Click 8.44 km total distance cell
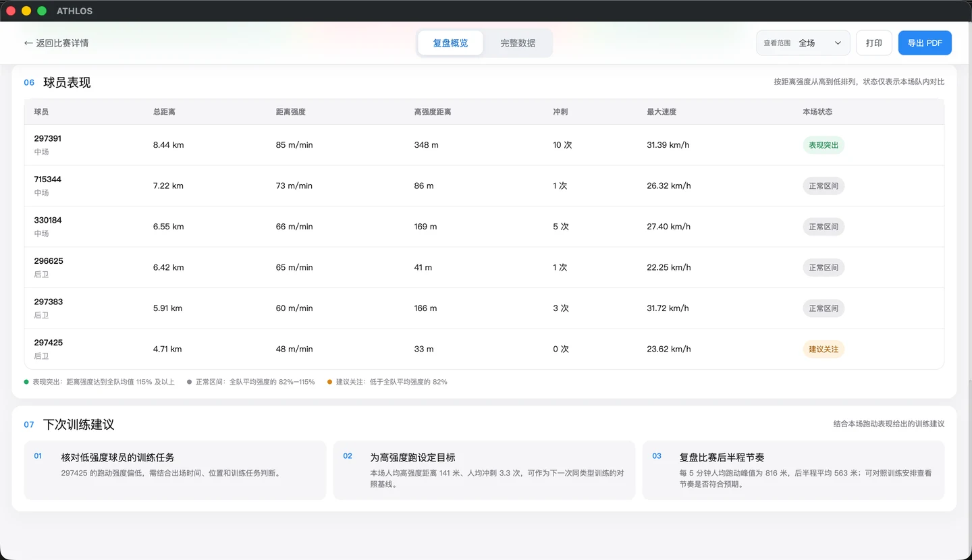This screenshot has width=972, height=560. (x=169, y=145)
